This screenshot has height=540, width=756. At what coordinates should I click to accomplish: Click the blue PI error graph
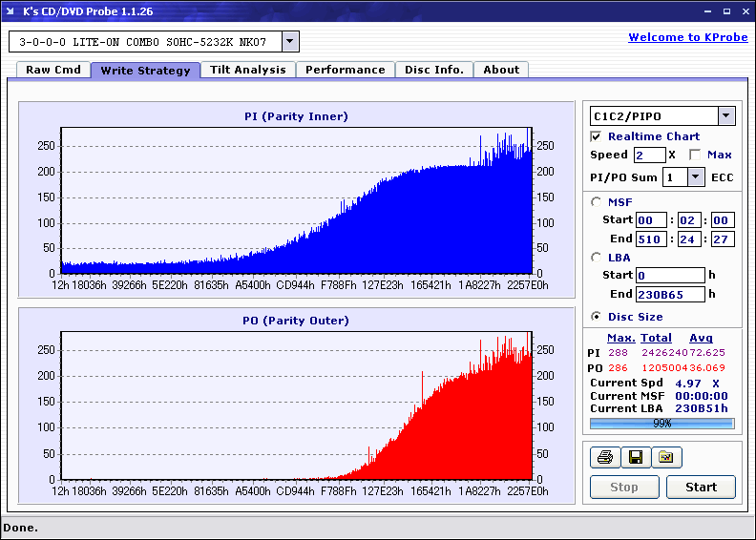pyautogui.click(x=297, y=200)
